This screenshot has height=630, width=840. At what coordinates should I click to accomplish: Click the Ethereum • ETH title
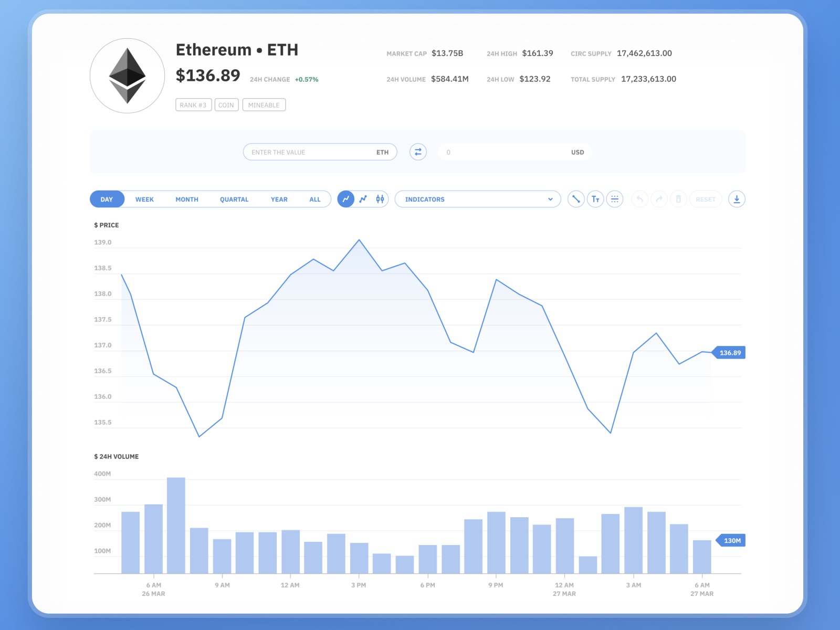pos(237,50)
